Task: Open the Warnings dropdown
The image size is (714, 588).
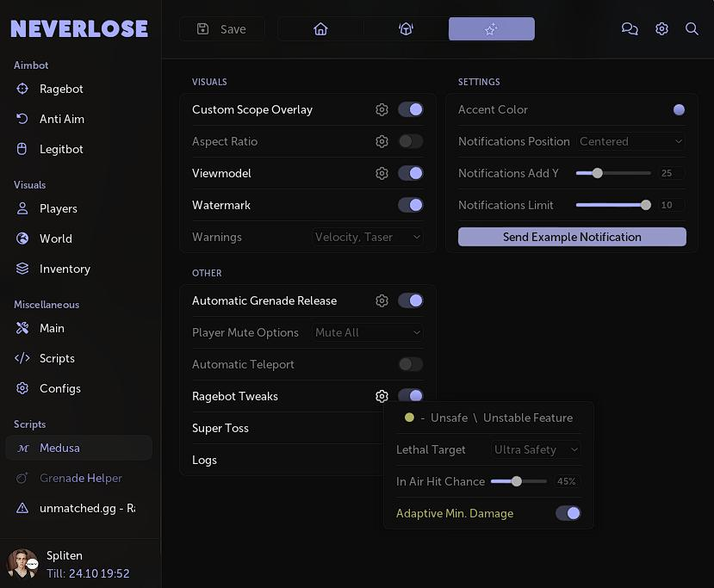Action: pyautogui.click(x=368, y=238)
